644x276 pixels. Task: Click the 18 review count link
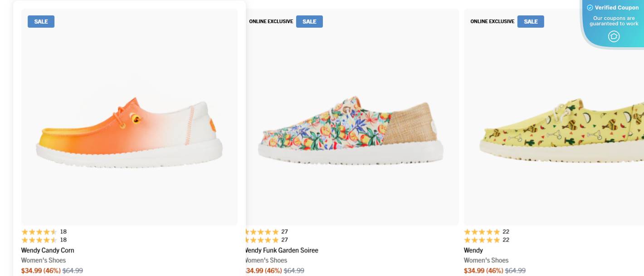point(63,232)
